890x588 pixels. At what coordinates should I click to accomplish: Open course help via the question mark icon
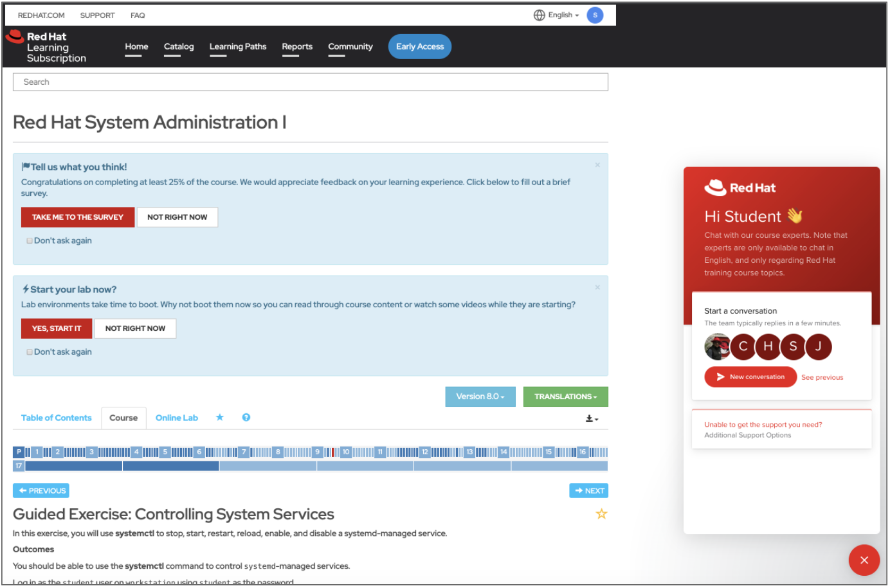(246, 417)
